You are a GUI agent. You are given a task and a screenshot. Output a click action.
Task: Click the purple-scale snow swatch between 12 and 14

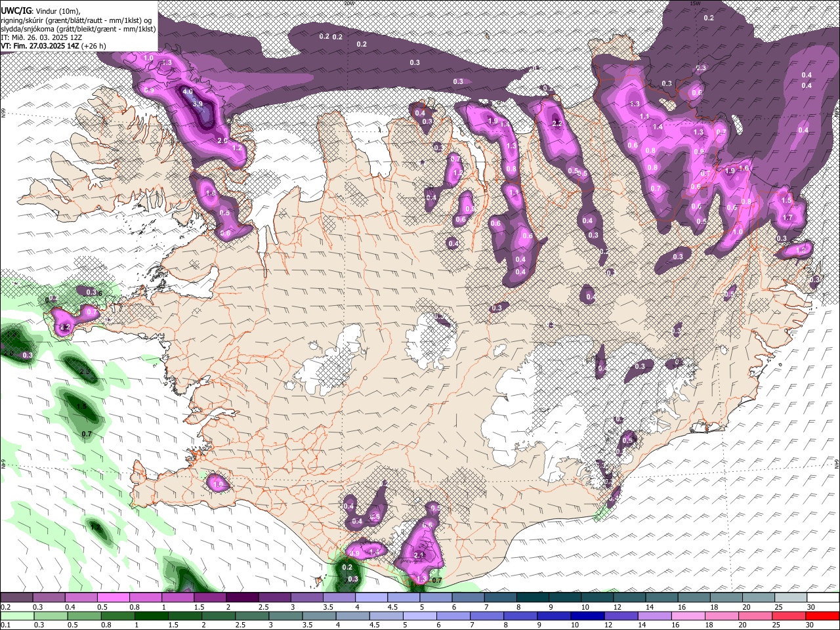[629, 597]
